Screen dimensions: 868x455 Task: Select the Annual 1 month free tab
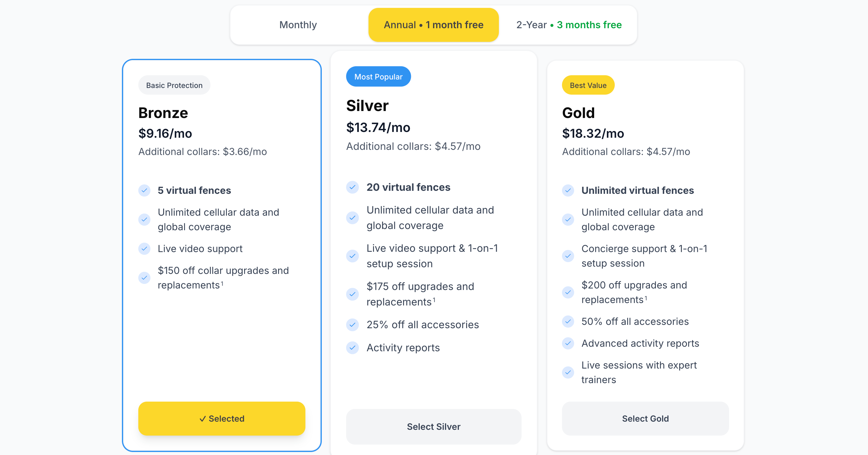[x=433, y=25]
